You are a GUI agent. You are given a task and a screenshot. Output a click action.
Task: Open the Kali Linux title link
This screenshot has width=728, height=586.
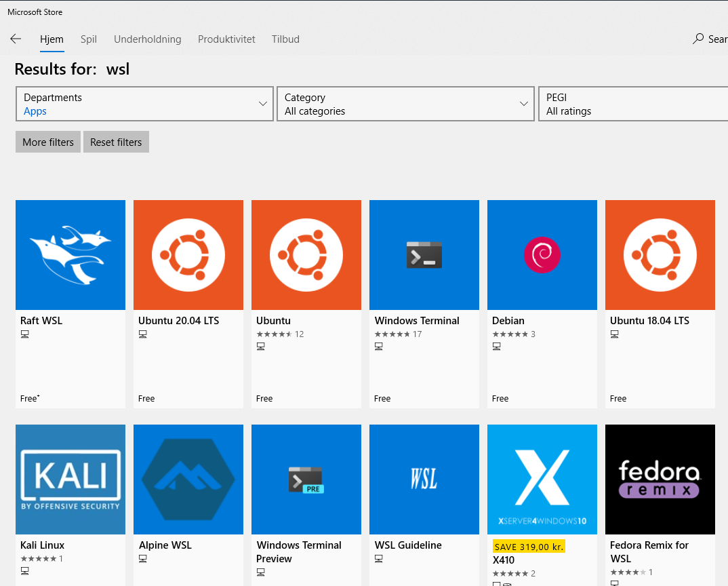43,545
